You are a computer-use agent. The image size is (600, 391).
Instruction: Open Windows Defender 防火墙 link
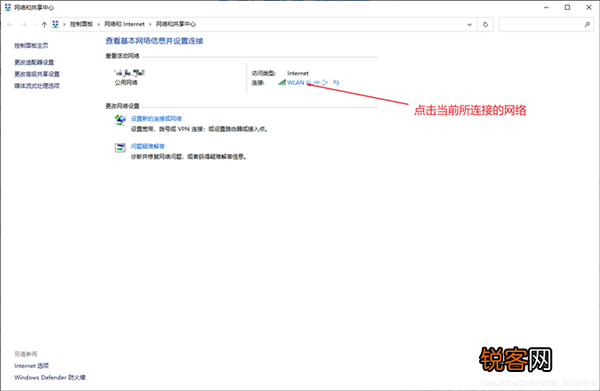50,378
